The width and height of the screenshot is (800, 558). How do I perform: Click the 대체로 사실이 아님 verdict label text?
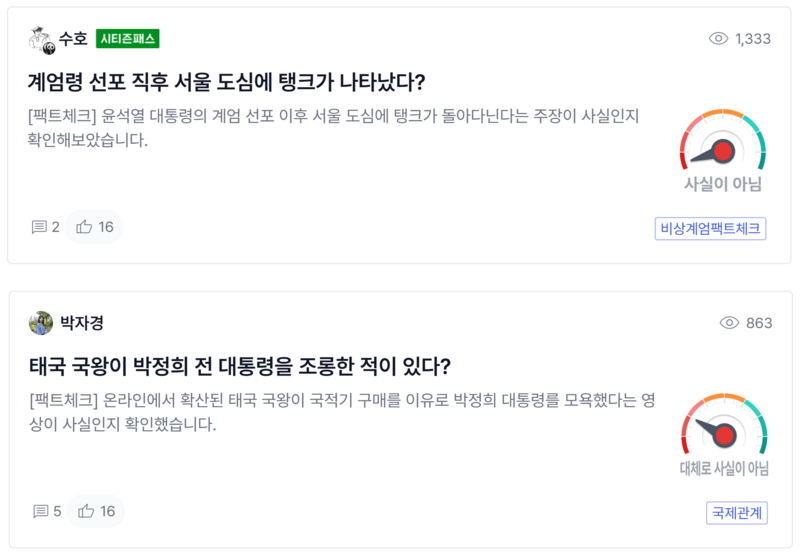[x=724, y=469]
